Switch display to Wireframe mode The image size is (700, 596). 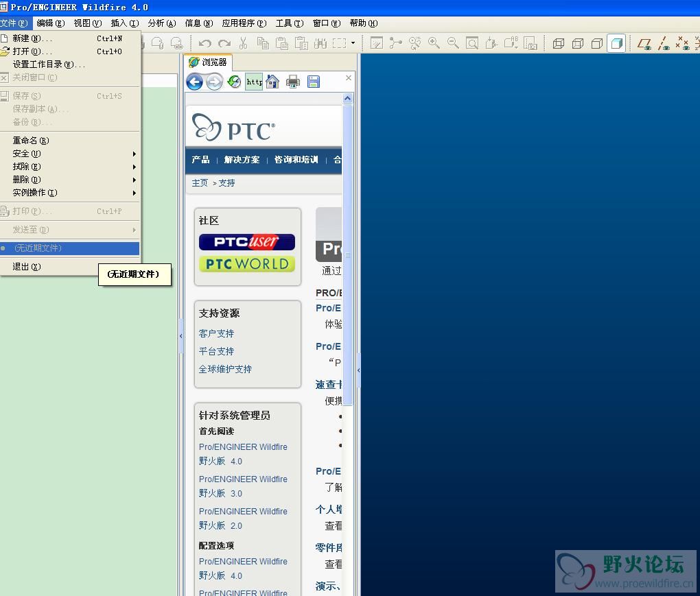coord(559,43)
